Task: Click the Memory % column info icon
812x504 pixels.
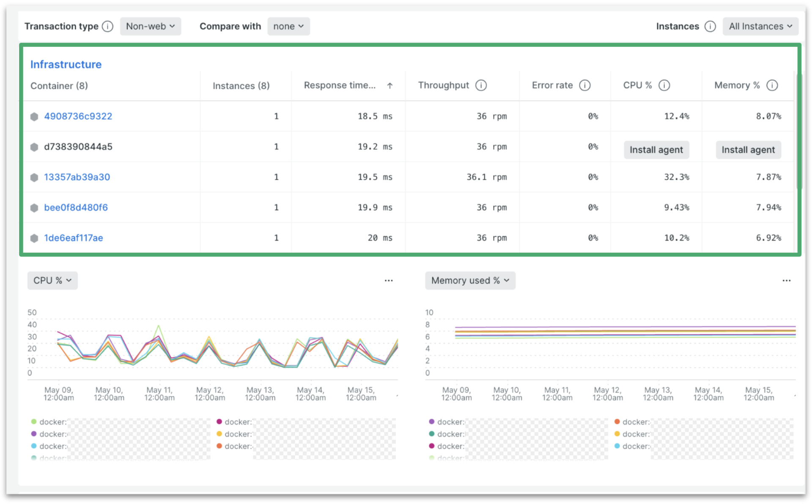Action: pos(773,85)
